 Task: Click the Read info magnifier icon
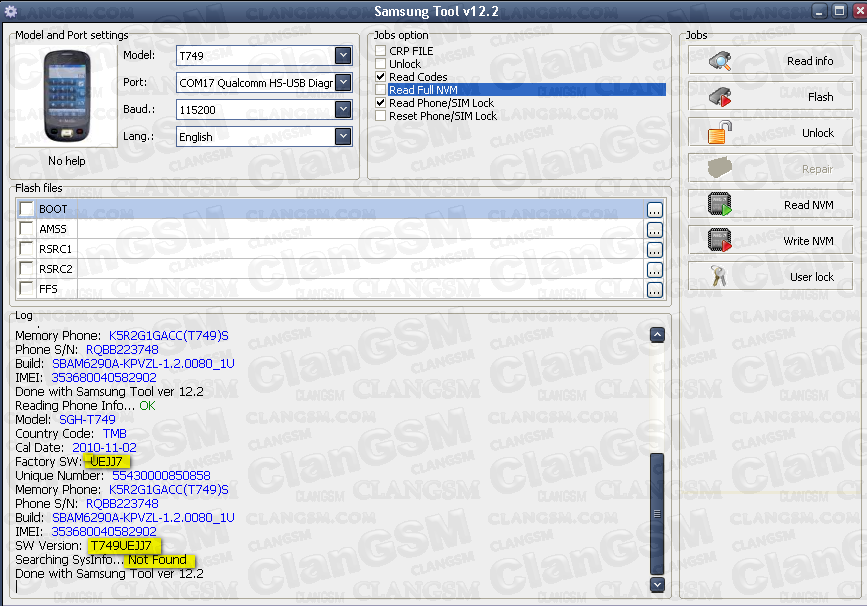pyautogui.click(x=720, y=61)
